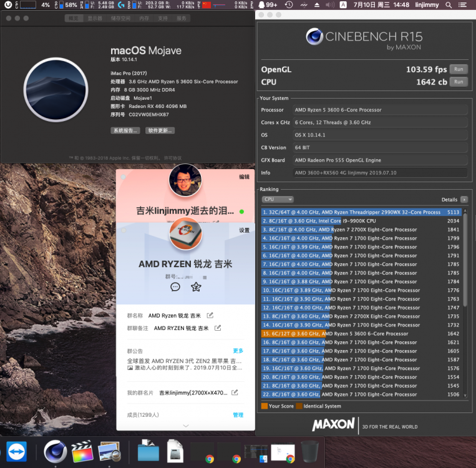Edit my group card 我的群名片 icon
476x468 pixels.
[235, 392]
